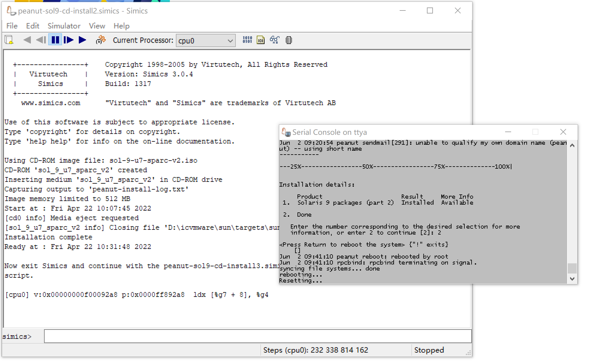Image resolution: width=589 pixels, height=364 pixels.
Task: Open the disassembly document icon
Action: [x=260, y=40]
